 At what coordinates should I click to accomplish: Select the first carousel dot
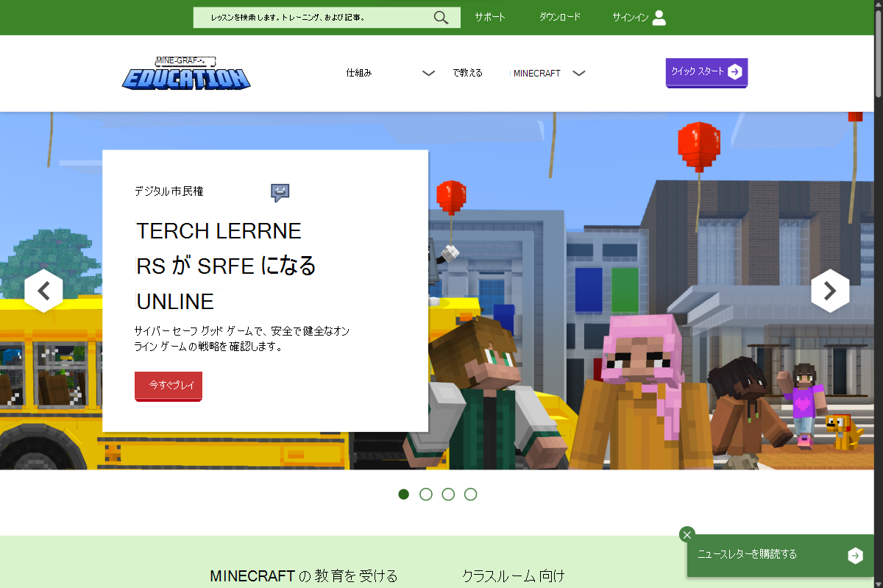[403, 494]
